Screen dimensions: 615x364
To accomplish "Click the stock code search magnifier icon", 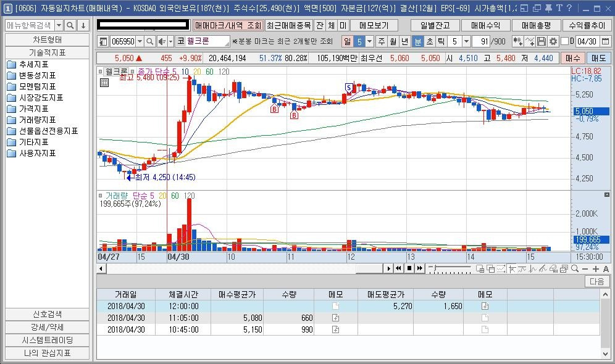I will click(x=149, y=41).
